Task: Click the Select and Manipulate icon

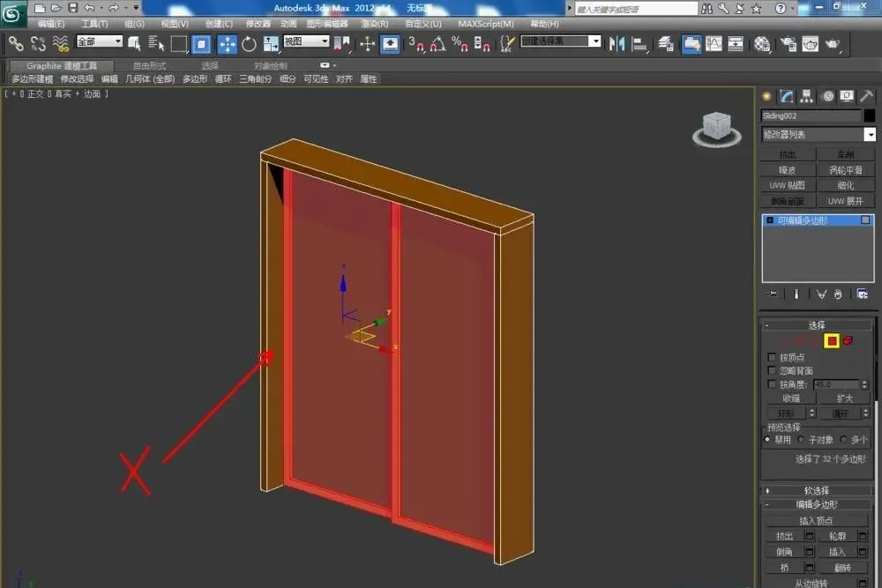Action: (x=367, y=43)
